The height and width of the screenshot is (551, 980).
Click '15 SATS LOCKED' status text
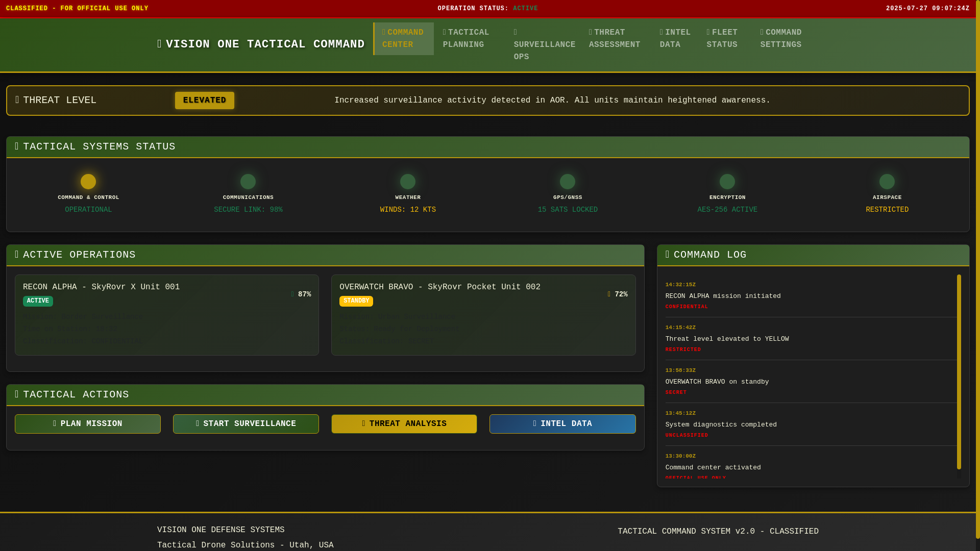point(568,210)
